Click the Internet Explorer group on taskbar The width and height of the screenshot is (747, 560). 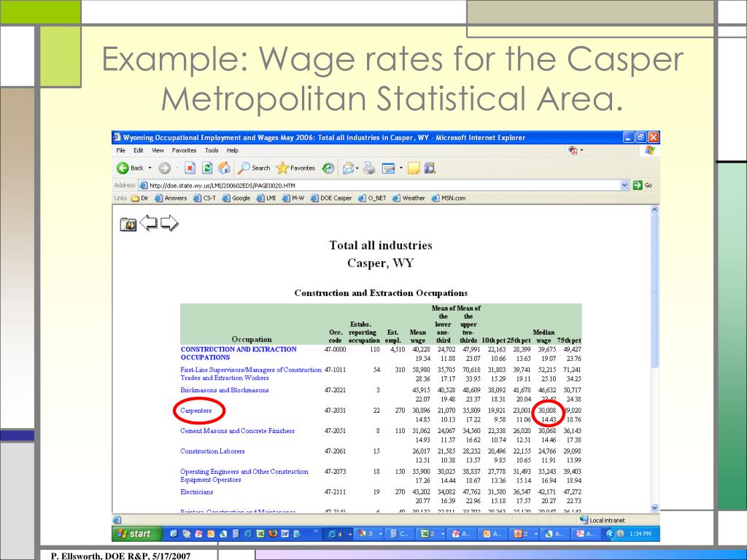[x=339, y=534]
